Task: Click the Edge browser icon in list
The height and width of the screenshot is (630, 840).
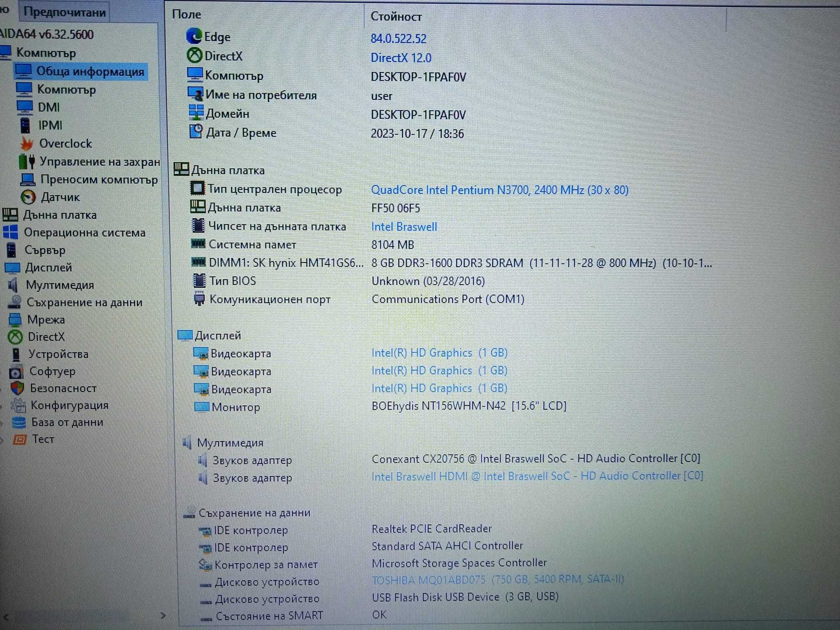Action: tap(194, 37)
